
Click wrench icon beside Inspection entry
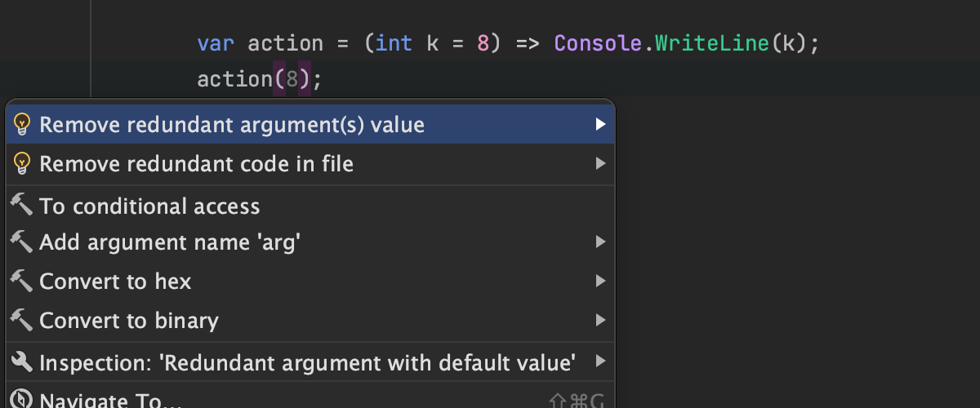point(22,361)
